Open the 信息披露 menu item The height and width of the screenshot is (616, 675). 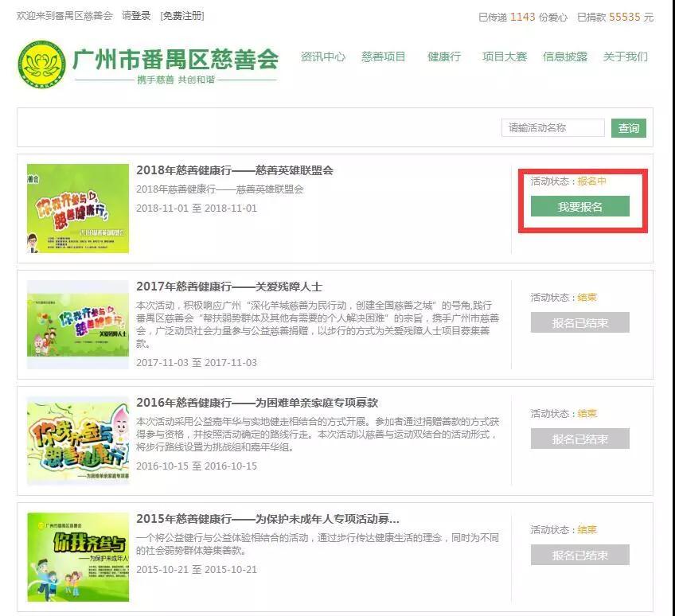tap(565, 57)
